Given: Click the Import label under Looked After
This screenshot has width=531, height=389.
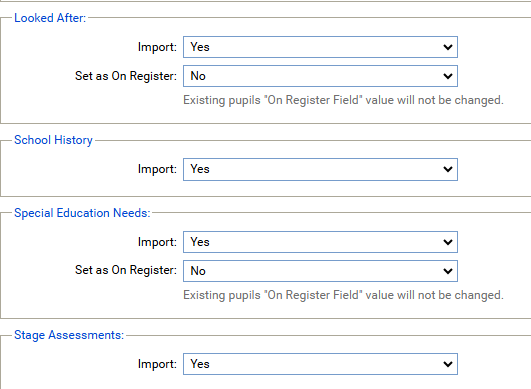Looking at the screenshot, I should click(x=157, y=47).
